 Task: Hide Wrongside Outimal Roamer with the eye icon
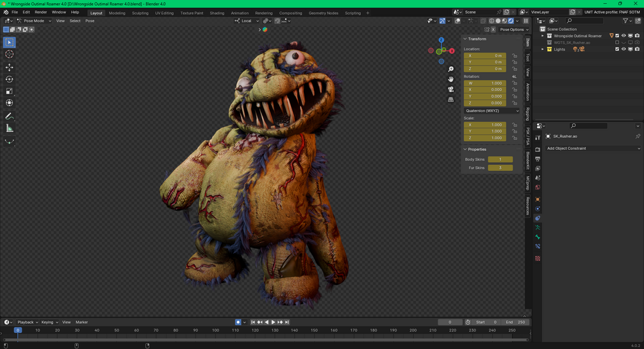point(623,36)
